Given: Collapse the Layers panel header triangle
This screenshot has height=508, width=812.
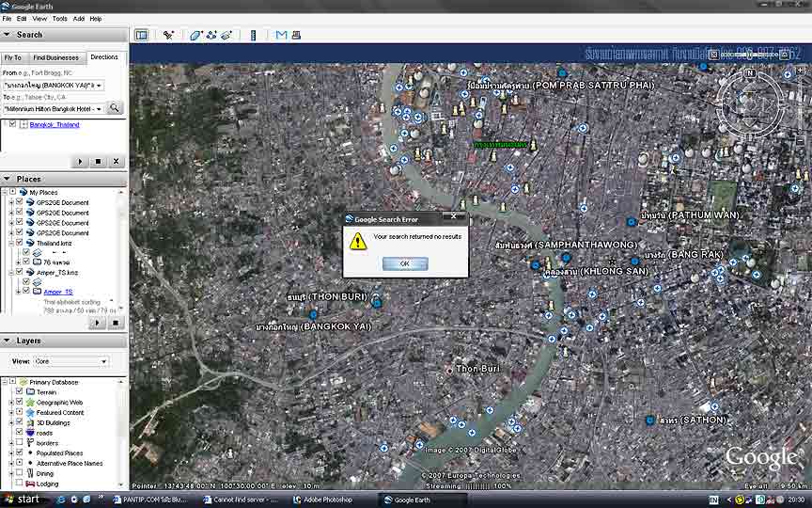Looking at the screenshot, I should click(7, 341).
